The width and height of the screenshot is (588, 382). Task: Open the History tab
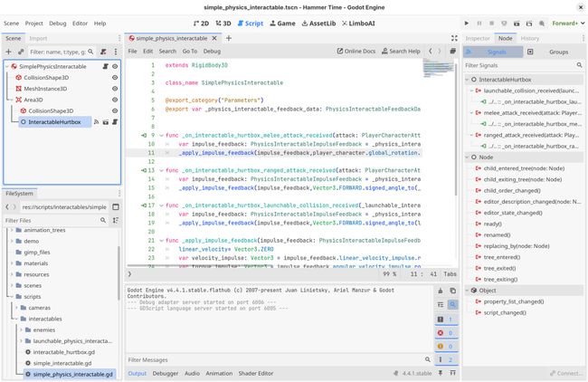[529, 38]
